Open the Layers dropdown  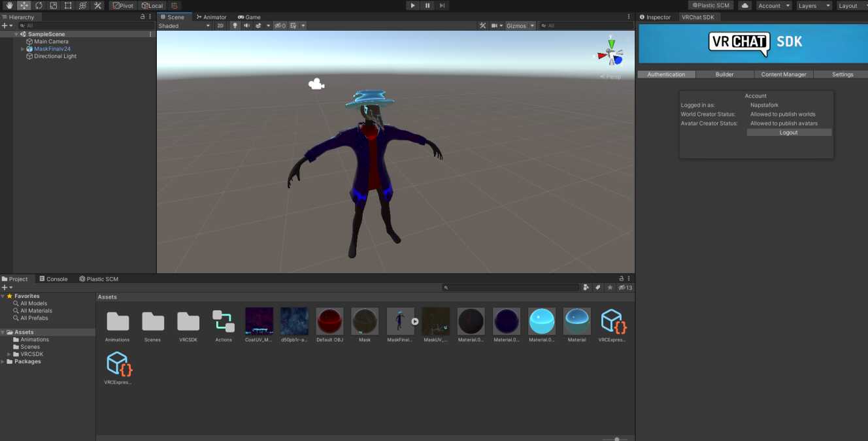tap(814, 5)
